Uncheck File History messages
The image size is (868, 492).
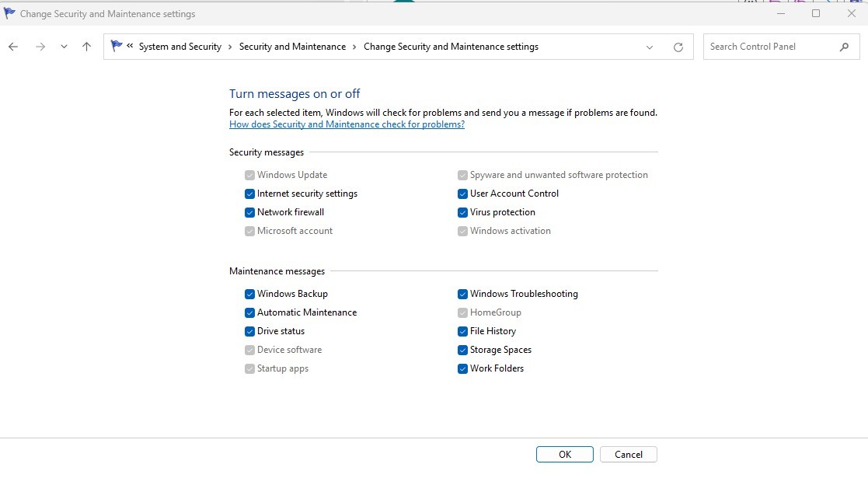coord(463,332)
